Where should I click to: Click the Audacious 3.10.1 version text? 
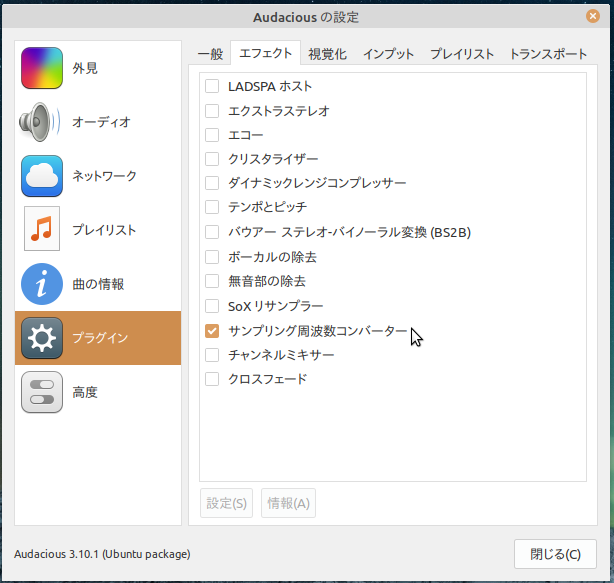tap(102, 554)
